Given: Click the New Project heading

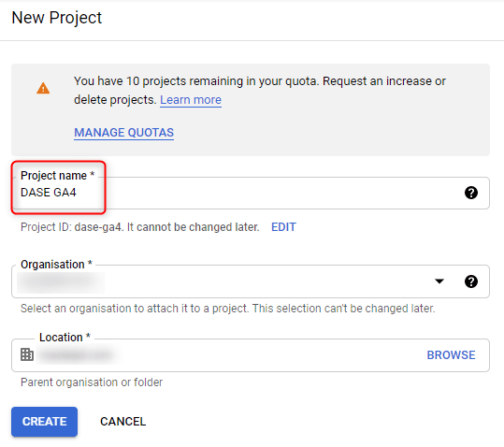Looking at the screenshot, I should (56, 18).
